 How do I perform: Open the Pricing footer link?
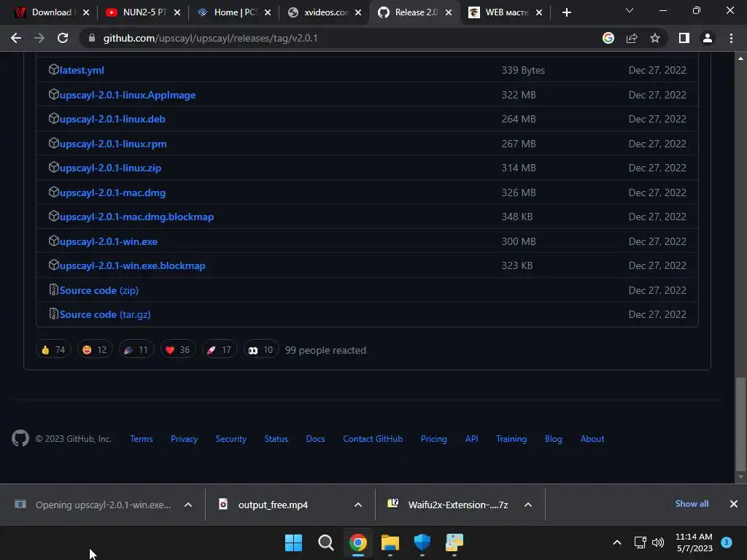[x=433, y=438]
